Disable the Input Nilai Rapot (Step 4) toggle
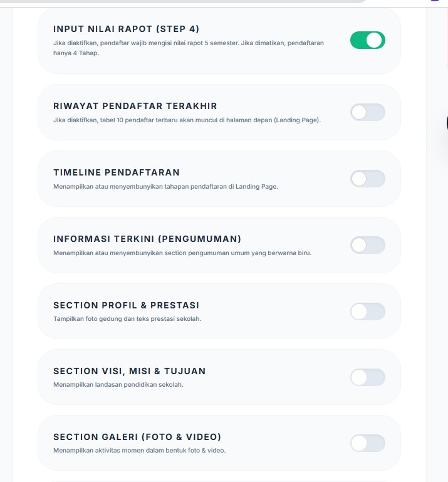 [x=367, y=41]
